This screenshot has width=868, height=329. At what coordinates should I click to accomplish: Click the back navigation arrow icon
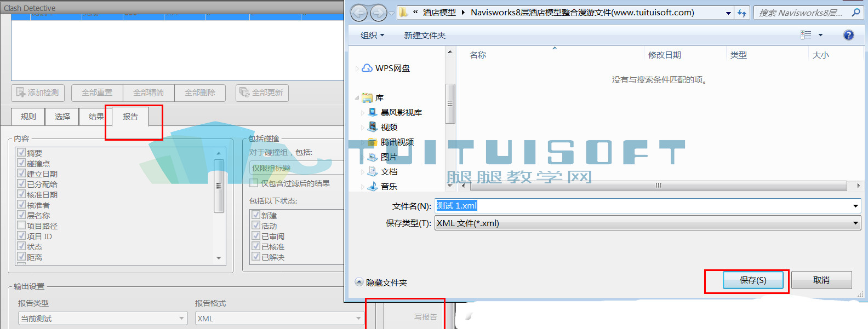[359, 13]
